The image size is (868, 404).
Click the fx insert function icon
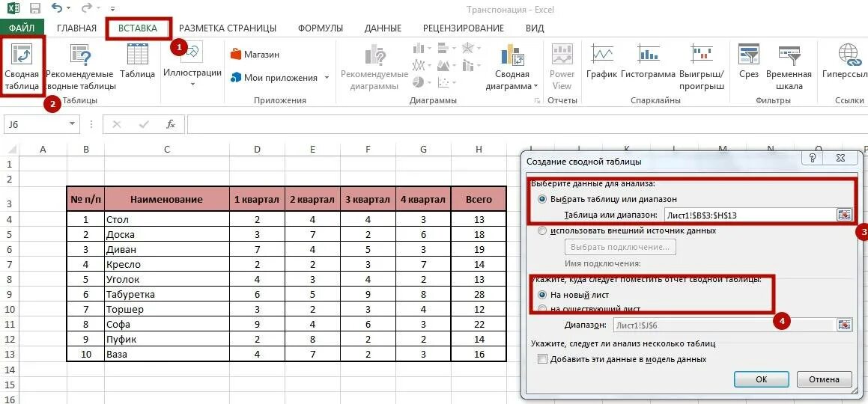pyautogui.click(x=171, y=124)
